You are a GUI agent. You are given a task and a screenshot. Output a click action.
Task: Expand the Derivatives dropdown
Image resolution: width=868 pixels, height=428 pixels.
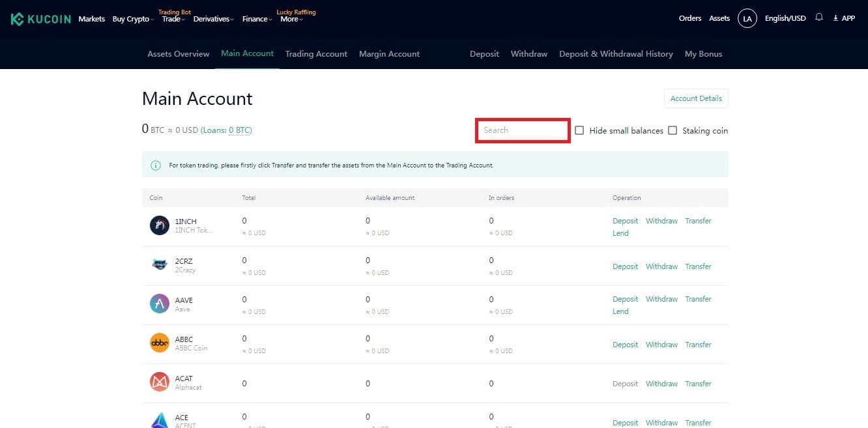tap(214, 19)
